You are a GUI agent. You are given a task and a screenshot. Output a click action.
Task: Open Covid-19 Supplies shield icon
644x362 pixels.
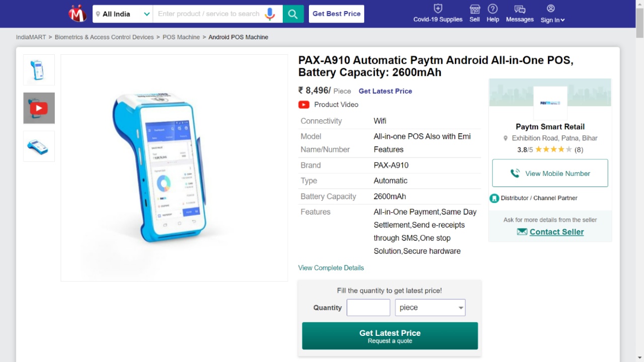[x=438, y=9]
